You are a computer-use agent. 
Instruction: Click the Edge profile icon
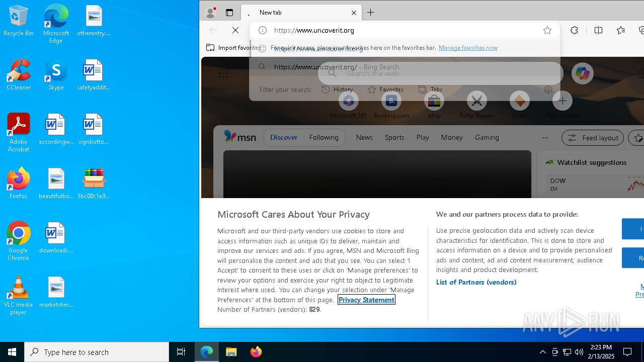point(210,13)
